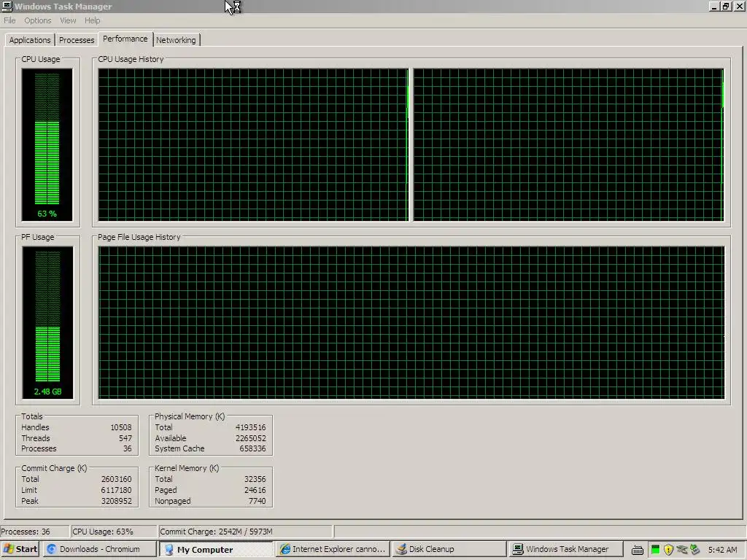Click the Handles value 10508

[x=121, y=427]
